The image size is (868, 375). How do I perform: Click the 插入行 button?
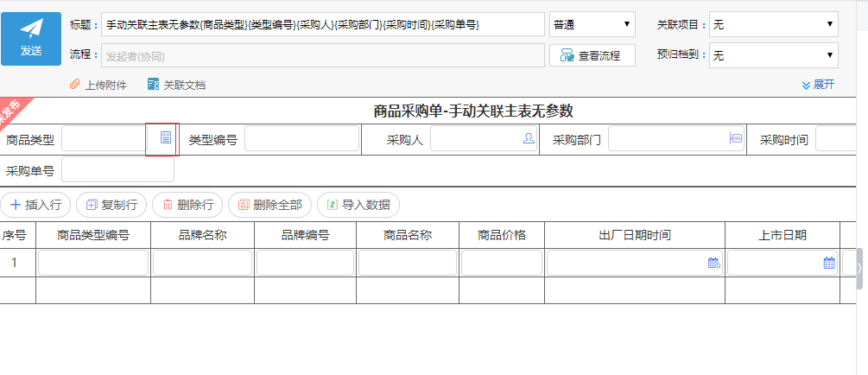click(35, 205)
